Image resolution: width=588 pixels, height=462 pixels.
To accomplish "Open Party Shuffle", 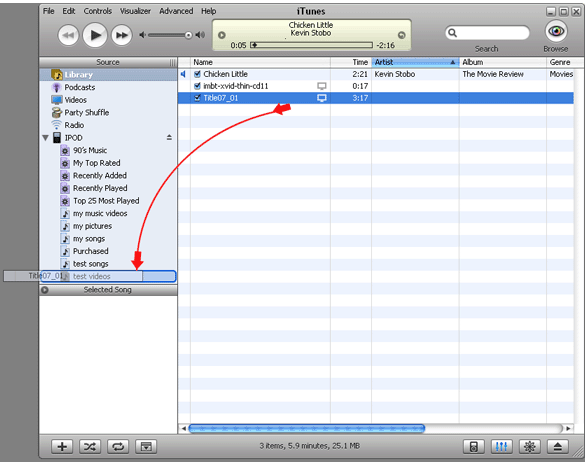I will click(108, 112).
